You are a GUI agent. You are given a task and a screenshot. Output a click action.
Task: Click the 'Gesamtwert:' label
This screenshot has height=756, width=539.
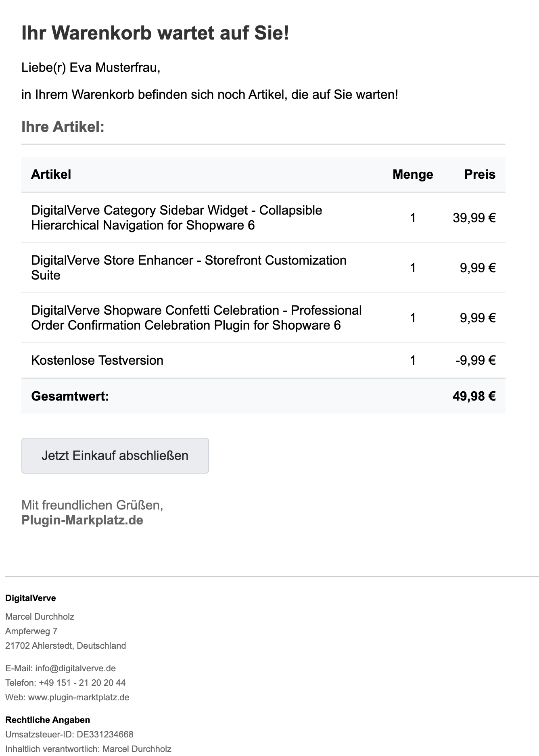click(x=70, y=396)
